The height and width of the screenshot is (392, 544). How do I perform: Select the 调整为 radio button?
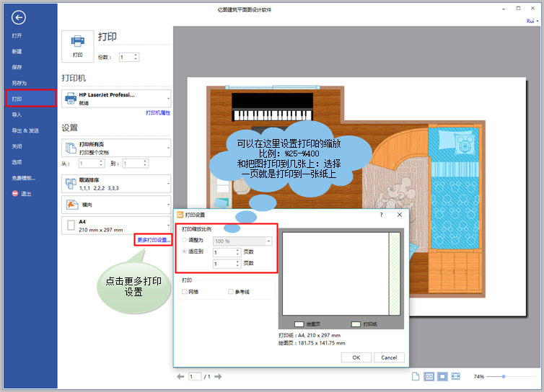[185, 240]
